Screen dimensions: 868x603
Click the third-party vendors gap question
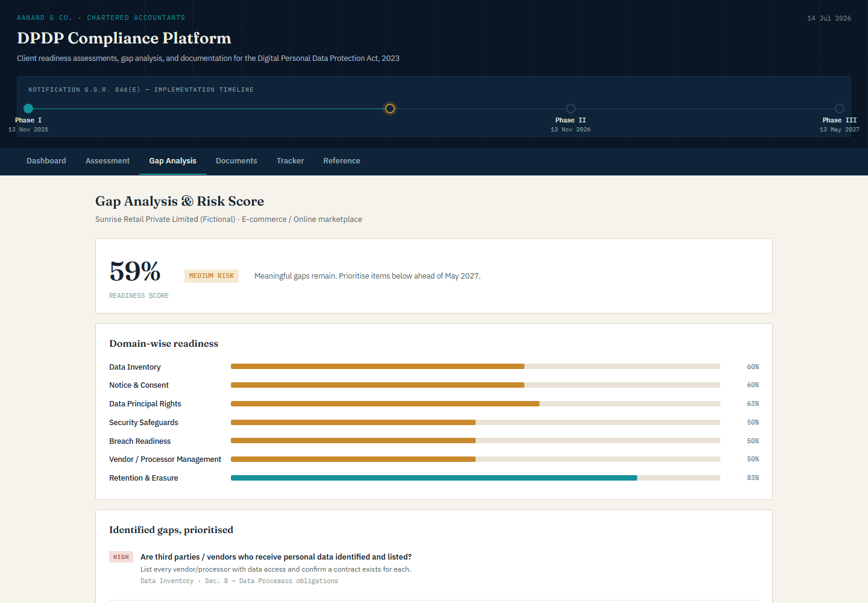tap(276, 557)
